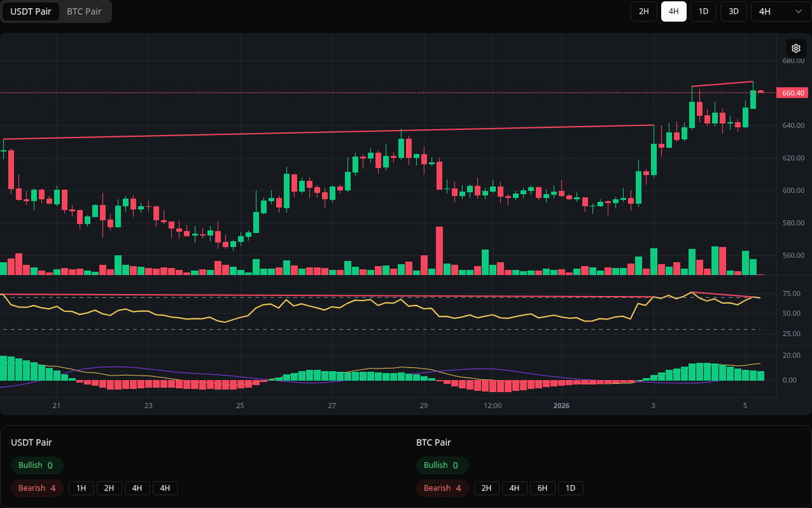Screen dimensions: 812x508
Task: Select the 1H chip in USDT Pair bearish row
Action: click(81, 488)
